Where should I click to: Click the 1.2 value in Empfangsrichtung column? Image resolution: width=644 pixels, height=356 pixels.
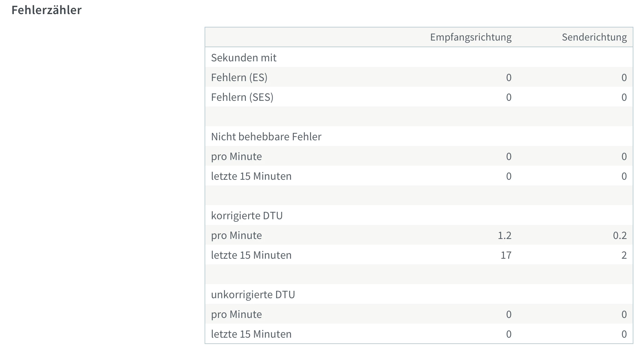[x=504, y=235]
